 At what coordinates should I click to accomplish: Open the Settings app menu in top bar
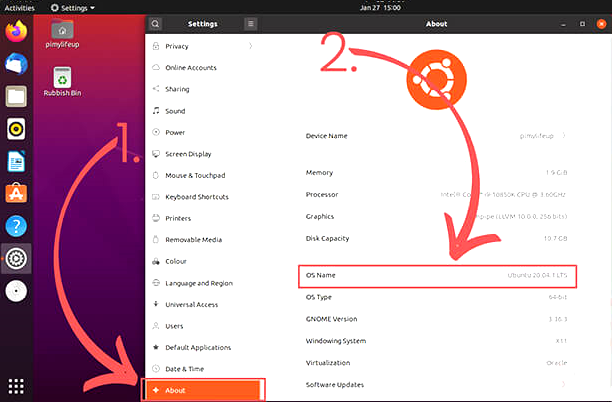tap(73, 8)
